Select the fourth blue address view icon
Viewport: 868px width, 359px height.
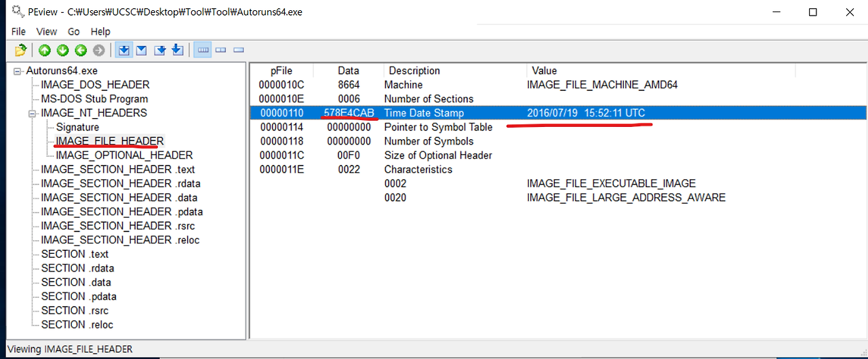pyautogui.click(x=177, y=50)
